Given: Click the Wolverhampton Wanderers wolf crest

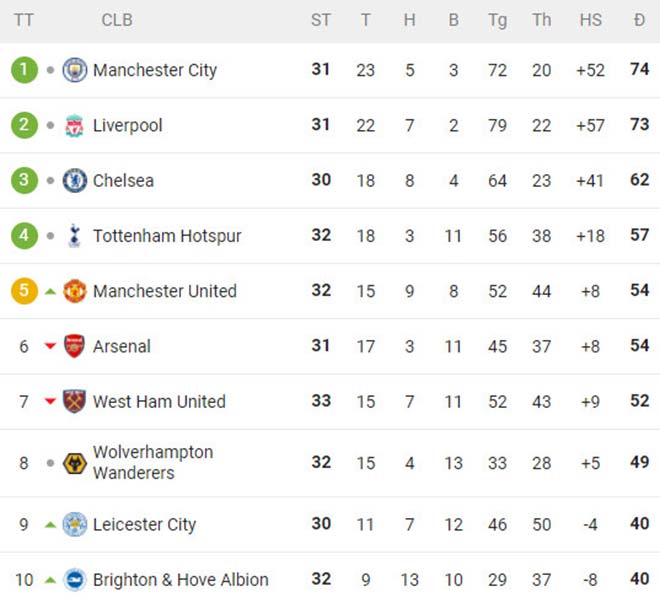Looking at the screenshot, I should (x=75, y=463).
